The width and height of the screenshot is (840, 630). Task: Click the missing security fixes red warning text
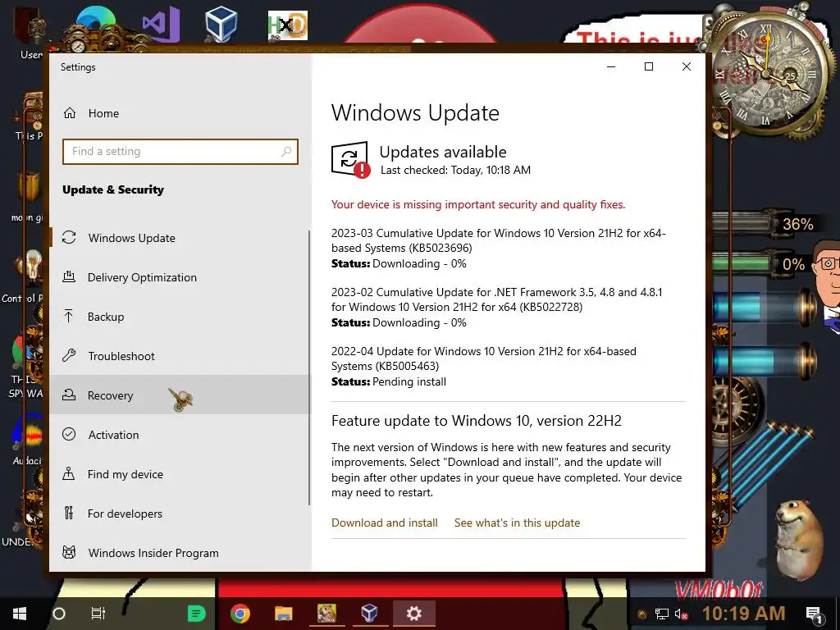[x=478, y=204]
